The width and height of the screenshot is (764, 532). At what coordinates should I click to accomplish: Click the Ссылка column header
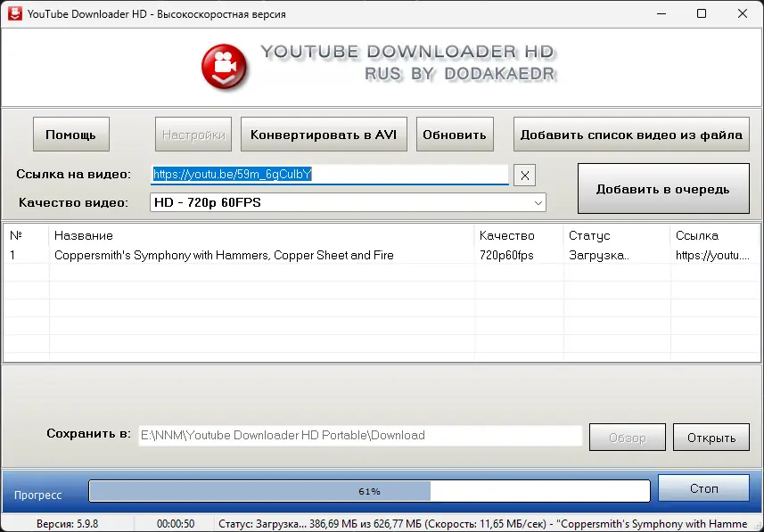coord(716,236)
